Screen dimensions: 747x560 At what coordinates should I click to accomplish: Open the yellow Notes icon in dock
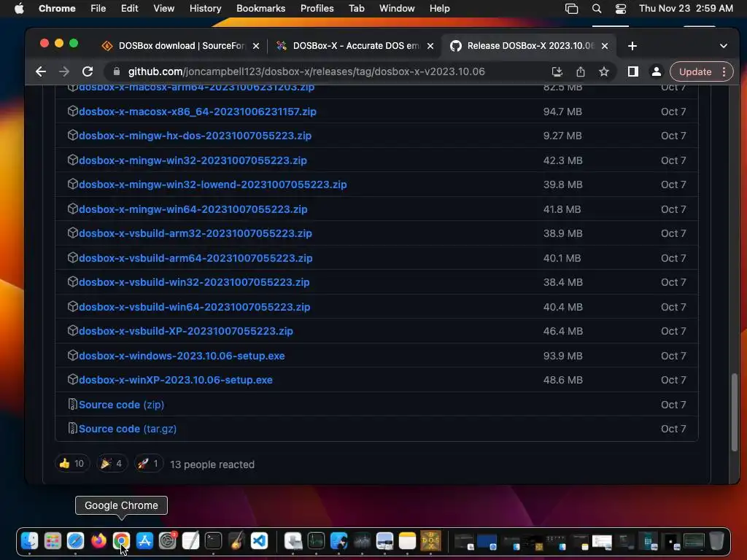[x=407, y=541]
